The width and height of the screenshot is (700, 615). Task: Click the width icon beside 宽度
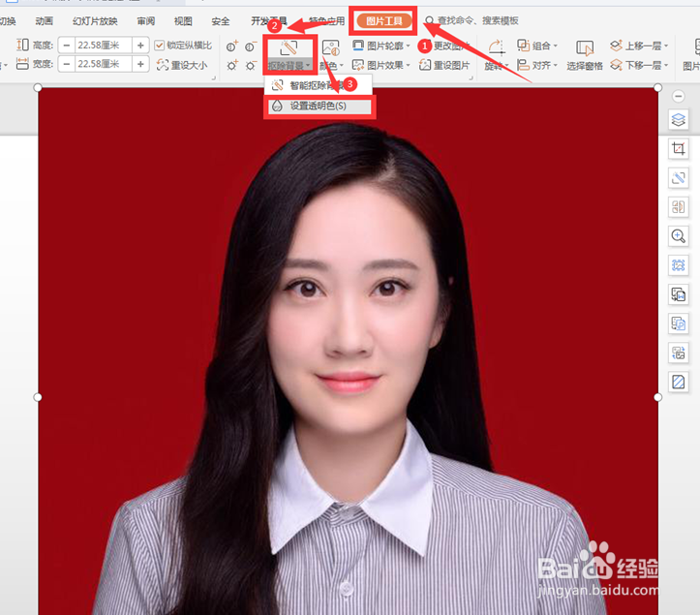pos(22,64)
